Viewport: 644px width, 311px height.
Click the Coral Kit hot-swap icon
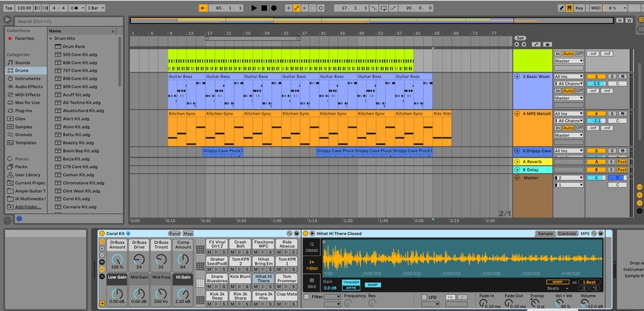[289, 233]
